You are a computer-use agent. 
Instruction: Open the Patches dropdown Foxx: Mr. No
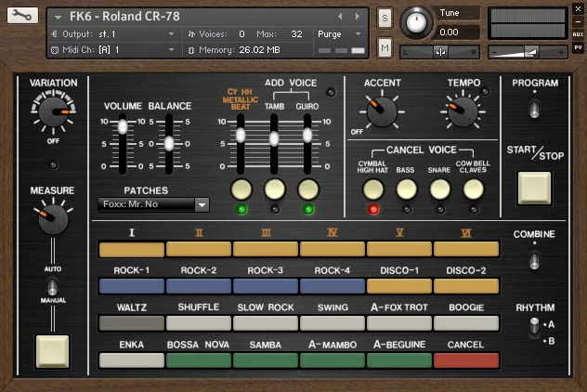[x=153, y=204]
